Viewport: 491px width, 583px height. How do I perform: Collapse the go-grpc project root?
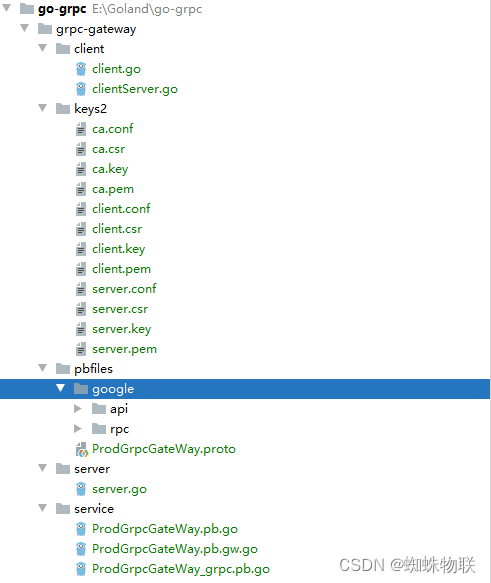tap(6, 8)
